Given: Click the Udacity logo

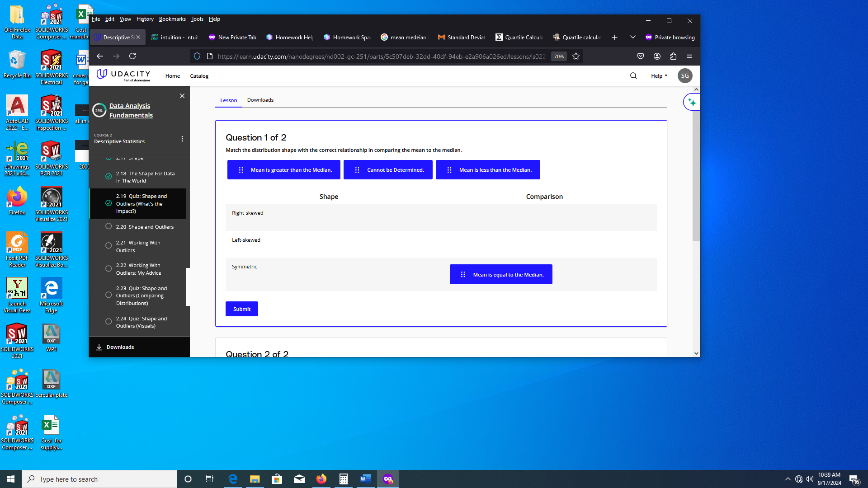Looking at the screenshot, I should (123, 75).
